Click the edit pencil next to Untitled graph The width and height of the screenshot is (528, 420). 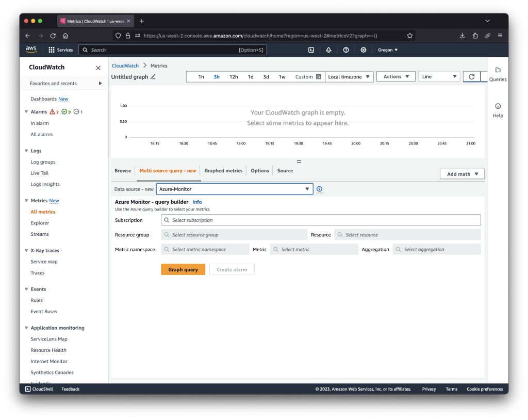(x=153, y=76)
